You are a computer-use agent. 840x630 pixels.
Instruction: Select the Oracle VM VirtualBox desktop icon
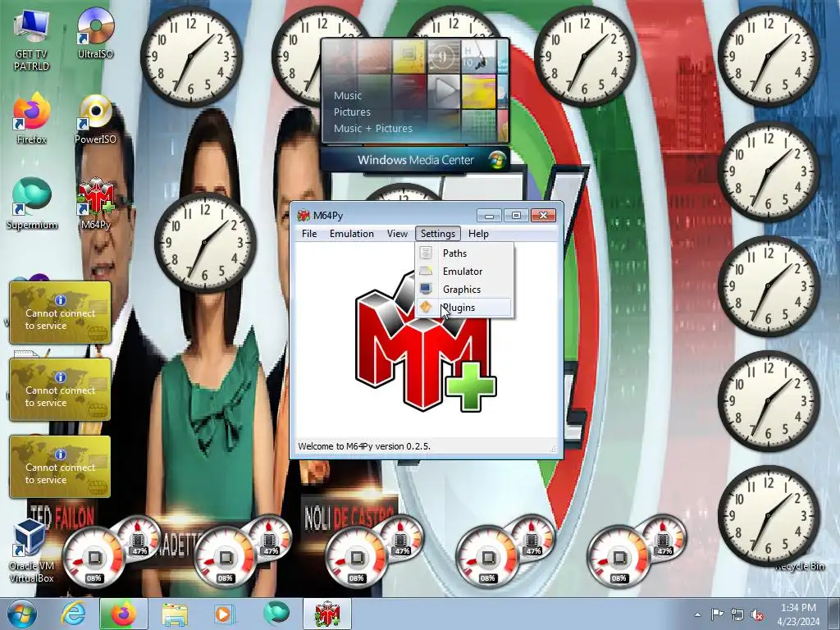[x=31, y=552]
